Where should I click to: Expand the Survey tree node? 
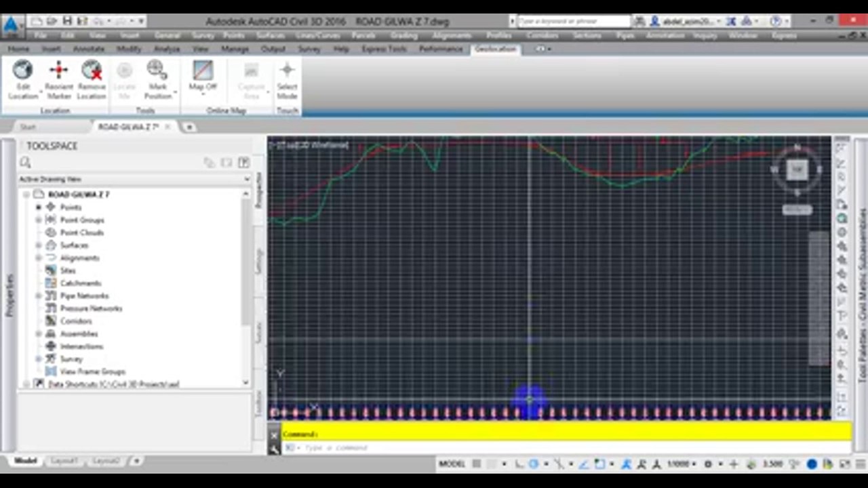pyautogui.click(x=39, y=359)
